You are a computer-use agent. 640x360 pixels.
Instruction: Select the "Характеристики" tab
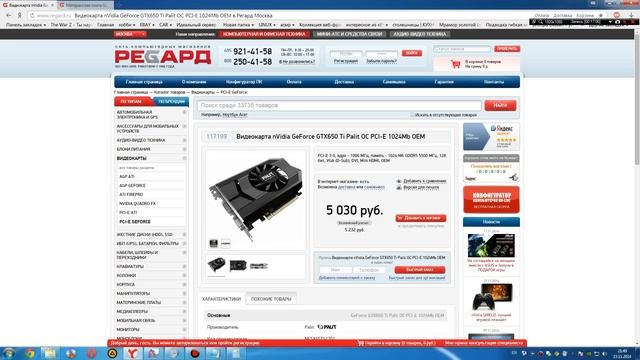[x=222, y=299]
